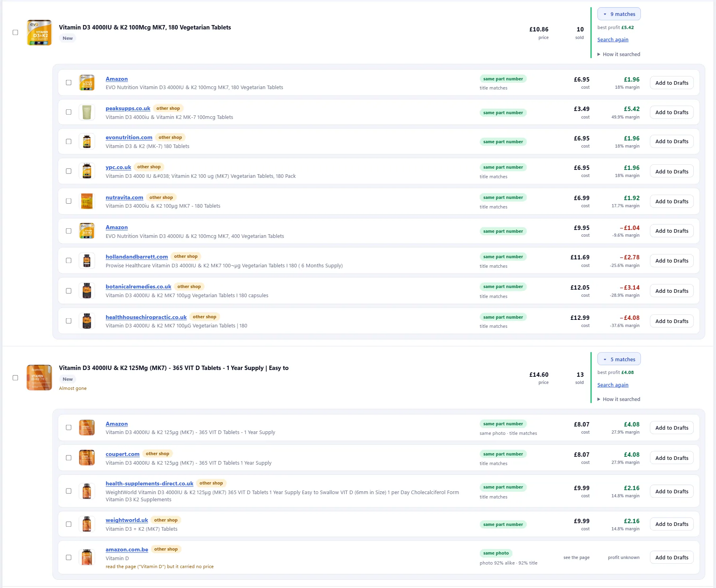Add the hollandandbarrett.com match to Drafts
The image size is (716, 588).
click(x=672, y=261)
